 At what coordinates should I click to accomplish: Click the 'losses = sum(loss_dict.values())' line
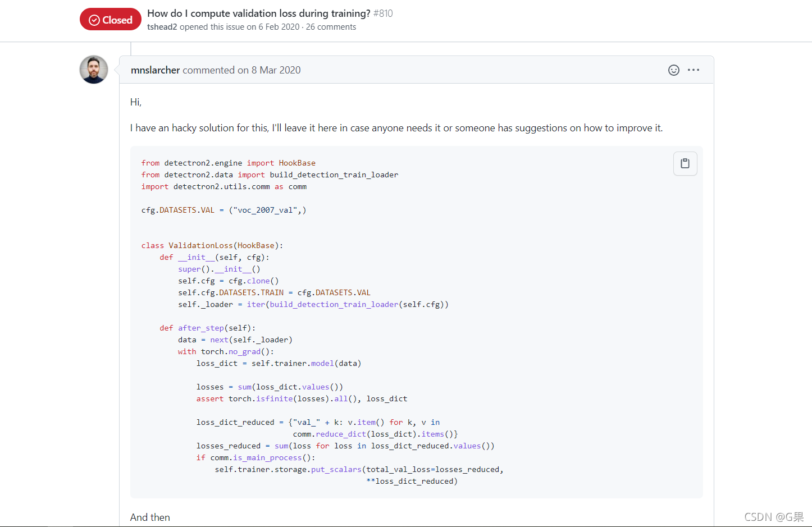pyautogui.click(x=270, y=387)
